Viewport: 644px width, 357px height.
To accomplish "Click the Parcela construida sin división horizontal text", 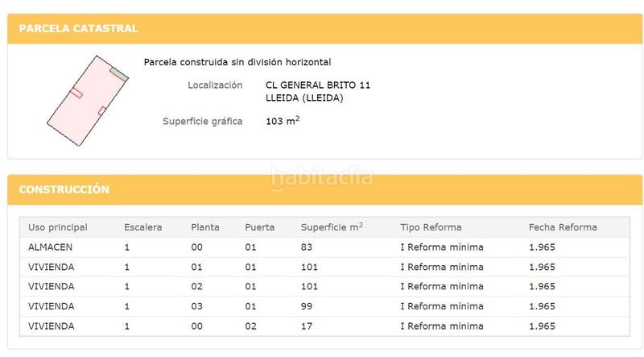I will click(237, 62).
